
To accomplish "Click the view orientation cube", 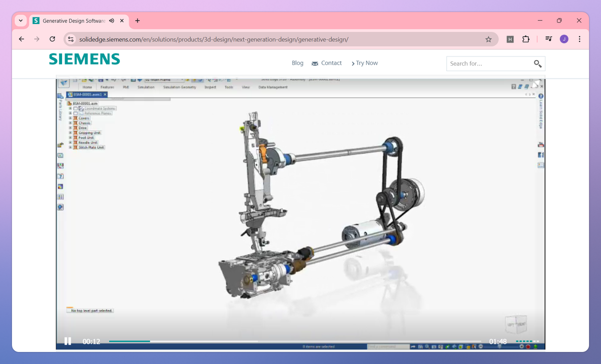I will click(516, 323).
